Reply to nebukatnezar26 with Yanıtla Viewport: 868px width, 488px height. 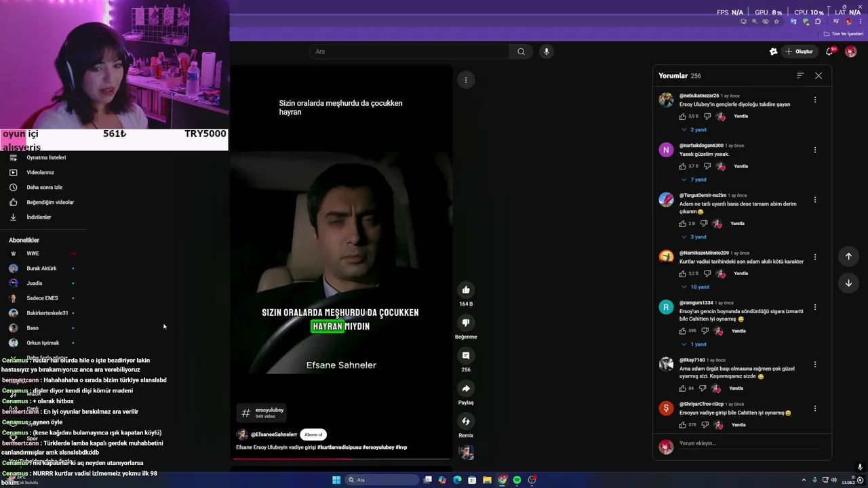[741, 117]
